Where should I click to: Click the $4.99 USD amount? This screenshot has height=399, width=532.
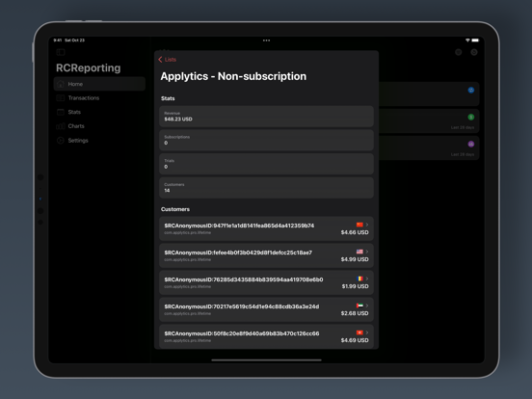click(355, 259)
